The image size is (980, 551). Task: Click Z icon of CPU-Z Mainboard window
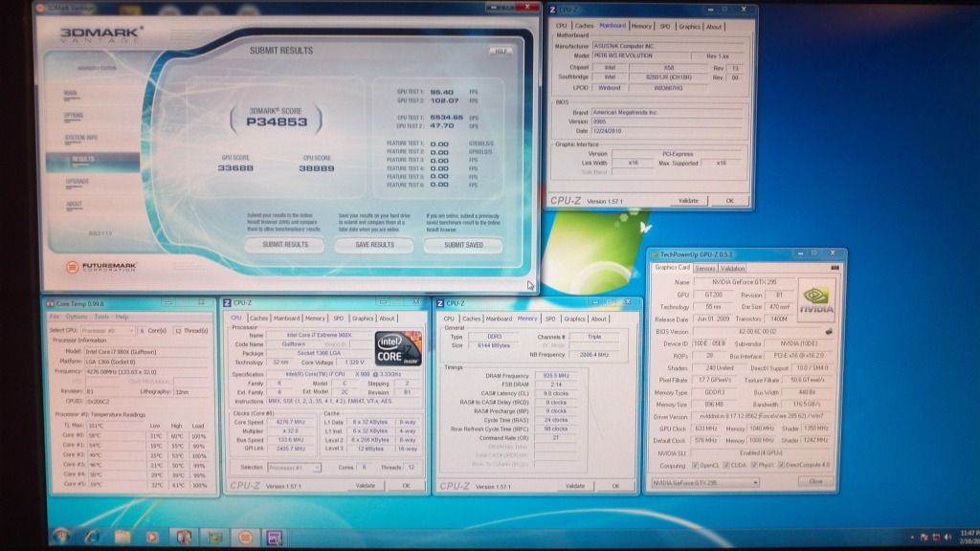coord(552,10)
